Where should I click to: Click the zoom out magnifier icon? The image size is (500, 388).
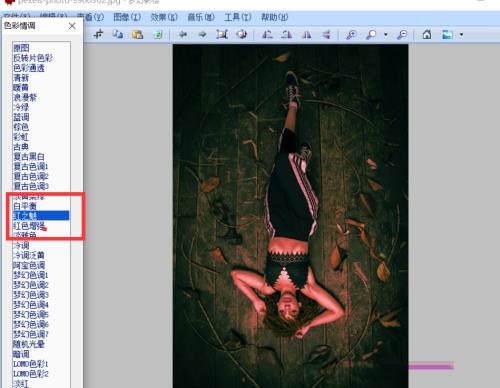402,34
